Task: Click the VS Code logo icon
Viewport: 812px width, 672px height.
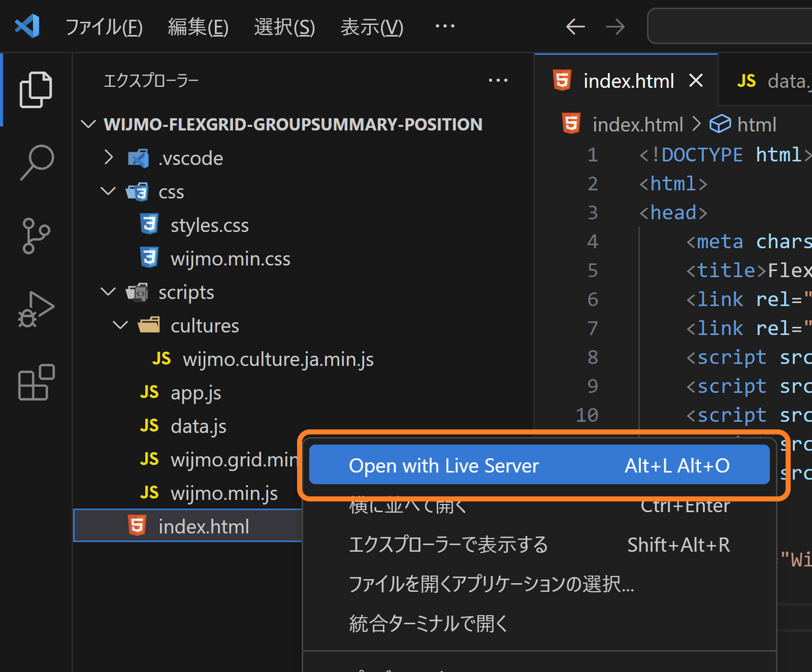Action: (27, 26)
